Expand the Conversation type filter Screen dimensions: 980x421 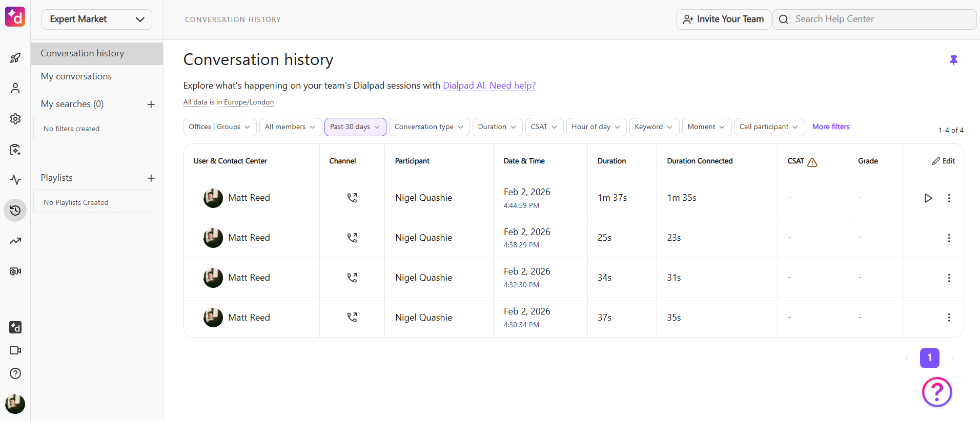(x=430, y=127)
